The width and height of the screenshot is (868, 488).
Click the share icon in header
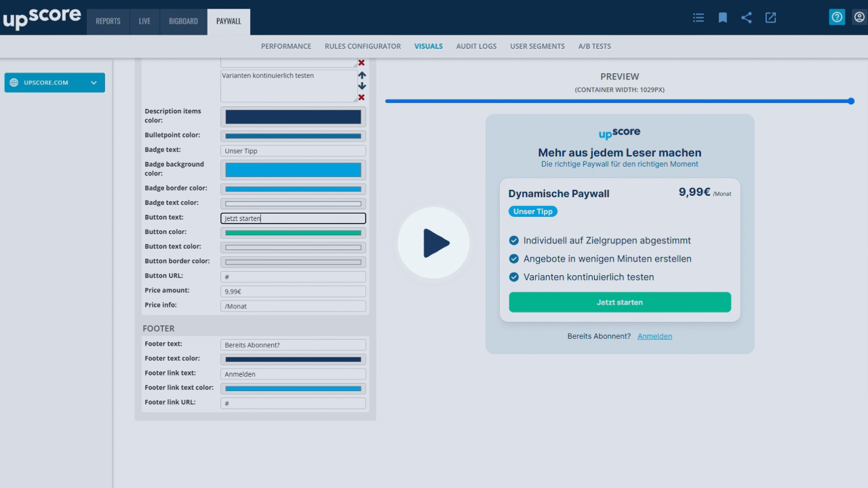pyautogui.click(x=747, y=18)
